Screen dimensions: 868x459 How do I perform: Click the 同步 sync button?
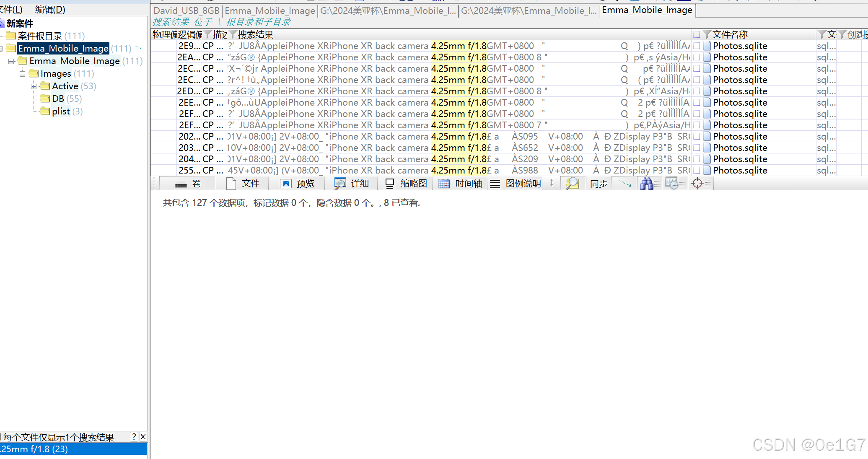coord(599,184)
